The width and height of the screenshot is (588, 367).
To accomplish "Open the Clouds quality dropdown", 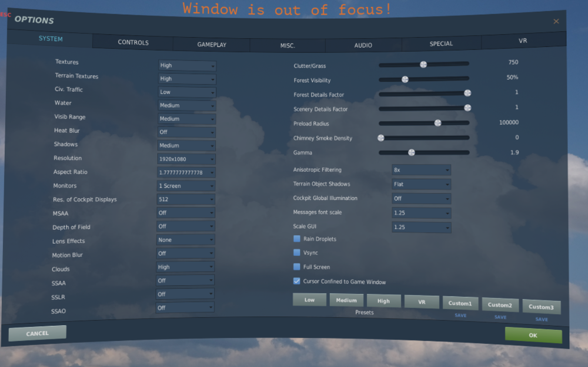I will click(185, 266).
